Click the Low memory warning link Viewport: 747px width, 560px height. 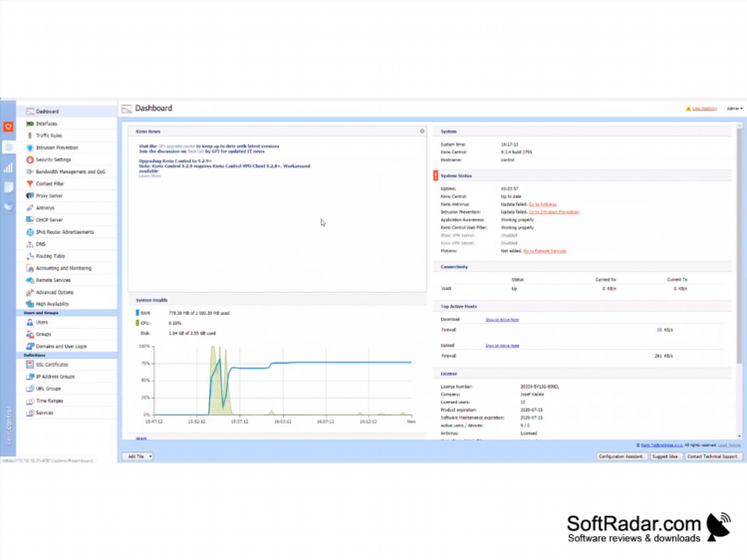[704, 109]
